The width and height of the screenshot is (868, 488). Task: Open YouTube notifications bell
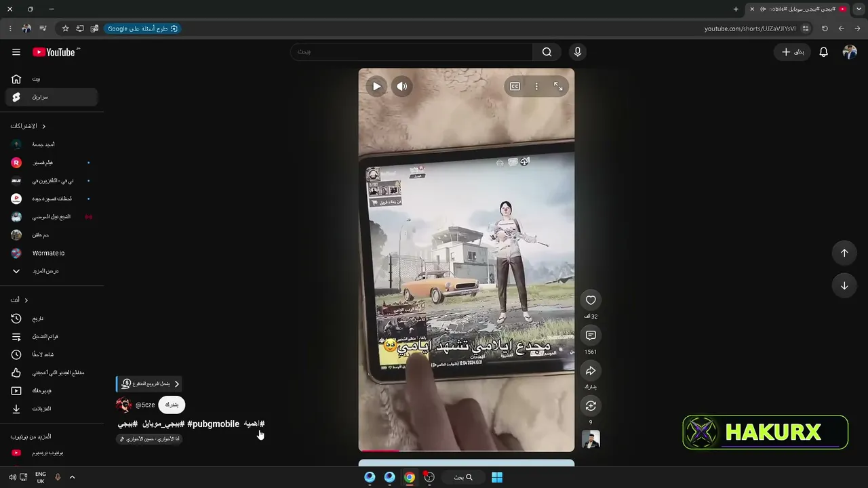click(824, 52)
